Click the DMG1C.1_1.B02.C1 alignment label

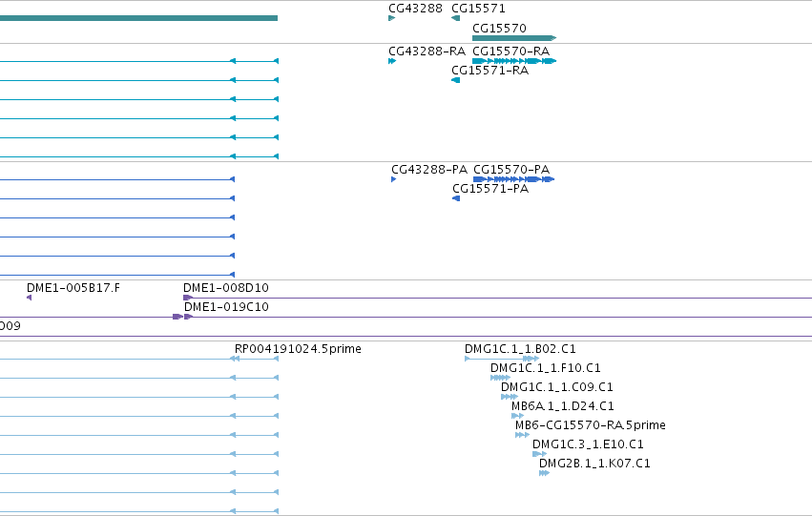[520, 349]
